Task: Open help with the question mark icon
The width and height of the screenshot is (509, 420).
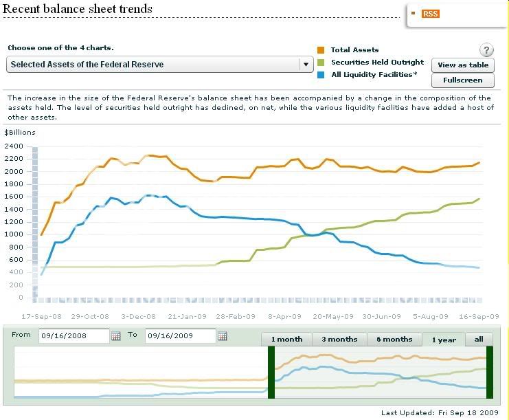Action: point(486,50)
